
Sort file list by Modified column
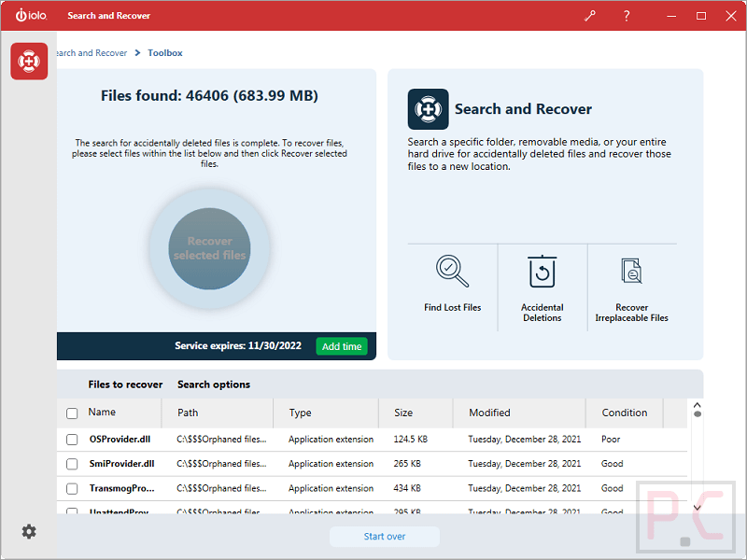coord(489,413)
